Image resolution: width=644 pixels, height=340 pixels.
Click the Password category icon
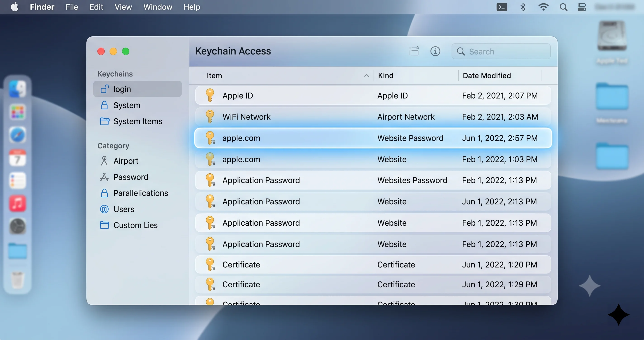click(104, 177)
